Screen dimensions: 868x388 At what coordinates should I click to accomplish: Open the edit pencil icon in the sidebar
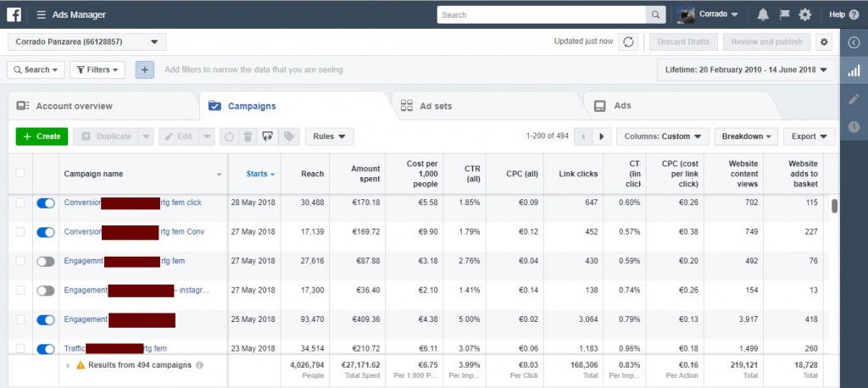pyautogui.click(x=854, y=99)
